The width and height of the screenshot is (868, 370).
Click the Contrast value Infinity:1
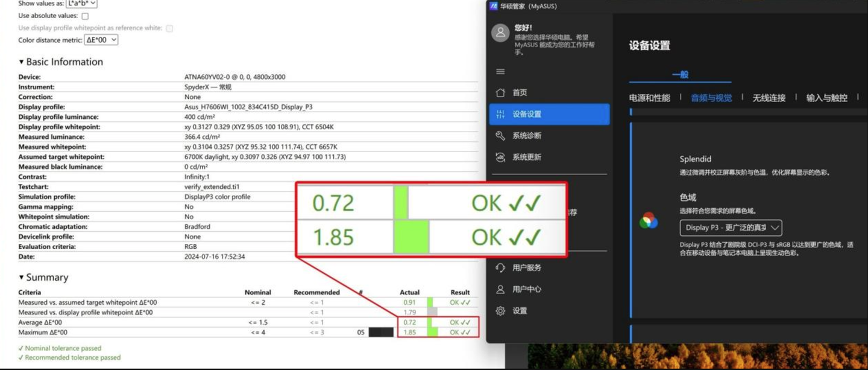(x=197, y=177)
